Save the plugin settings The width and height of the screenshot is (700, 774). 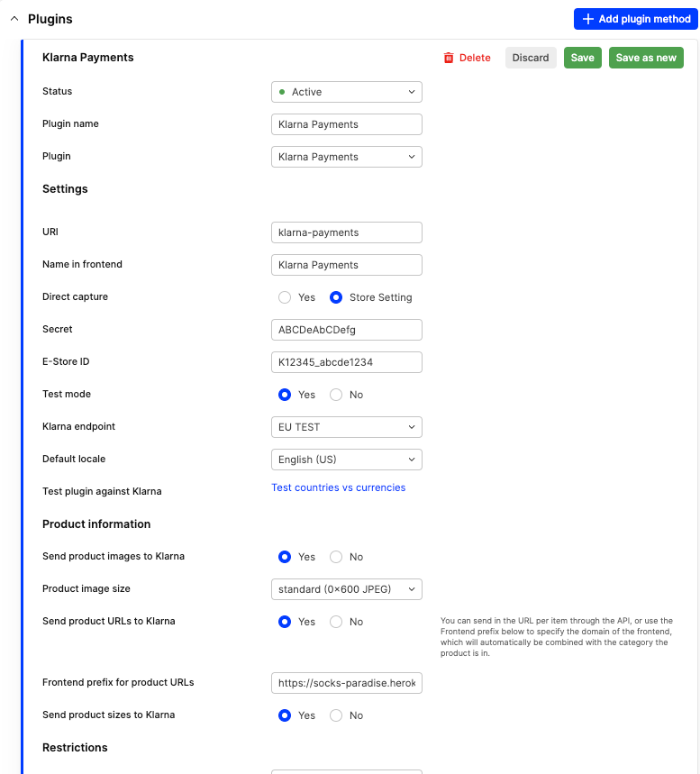point(583,58)
